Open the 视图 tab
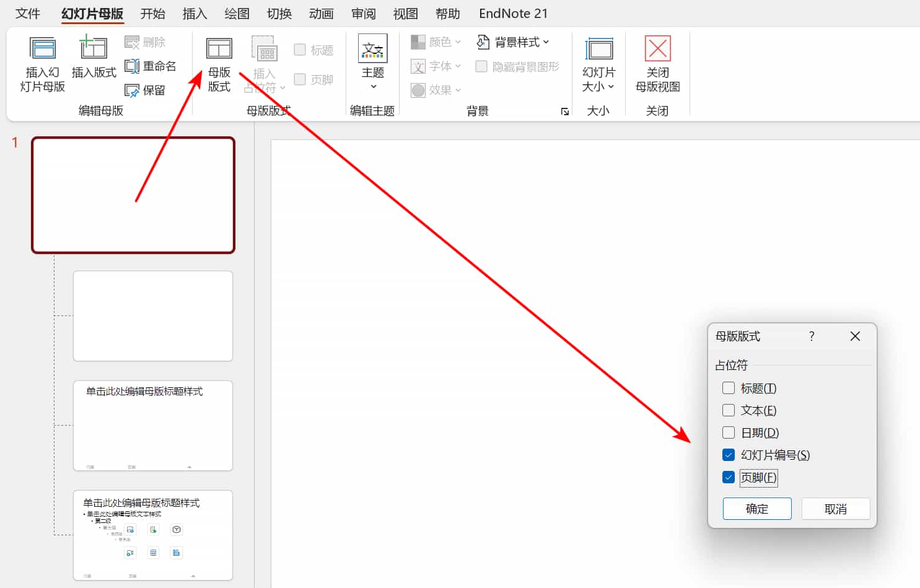Image resolution: width=920 pixels, height=588 pixels. coord(405,14)
